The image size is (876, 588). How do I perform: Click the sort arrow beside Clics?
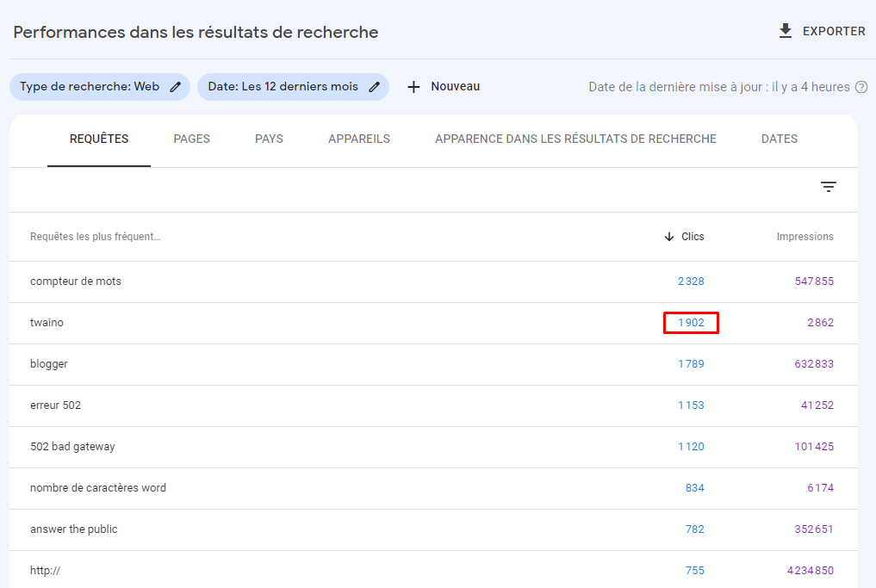[669, 237]
